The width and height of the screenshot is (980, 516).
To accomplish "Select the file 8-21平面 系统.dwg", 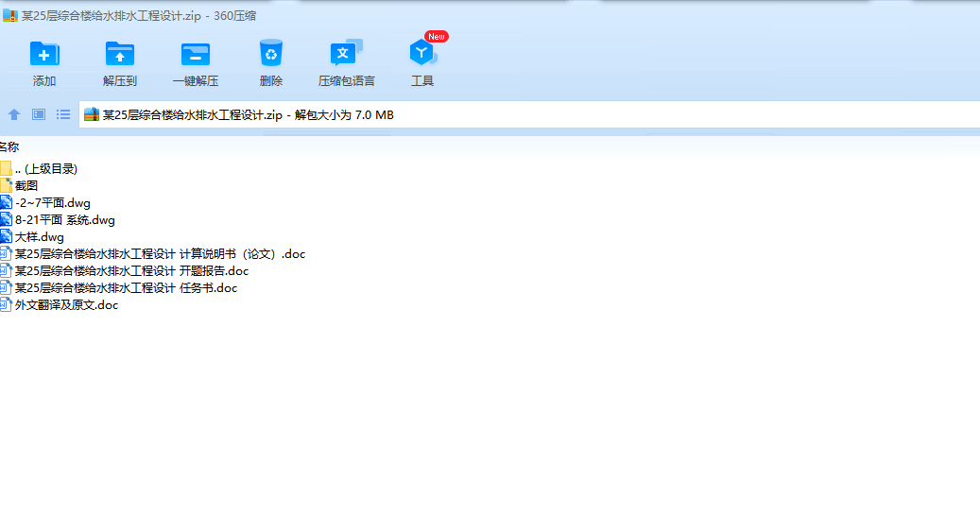I will 65,220.
